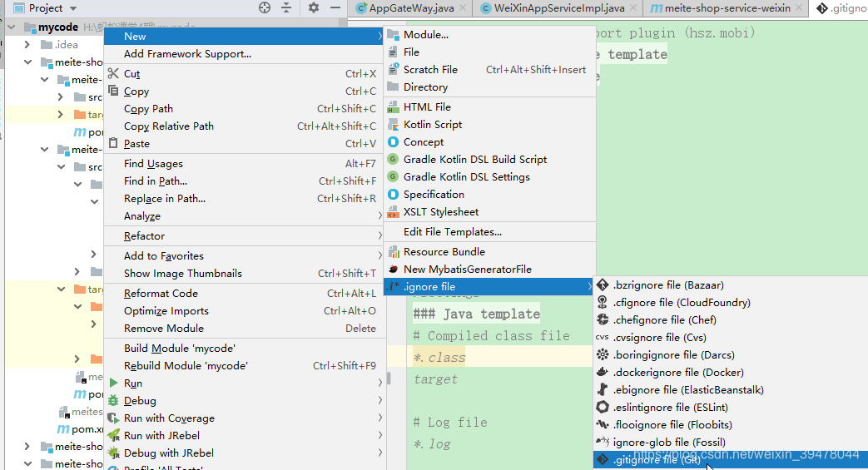Click the green Run arrow icon
The height and width of the screenshot is (470, 868).
tap(113, 383)
